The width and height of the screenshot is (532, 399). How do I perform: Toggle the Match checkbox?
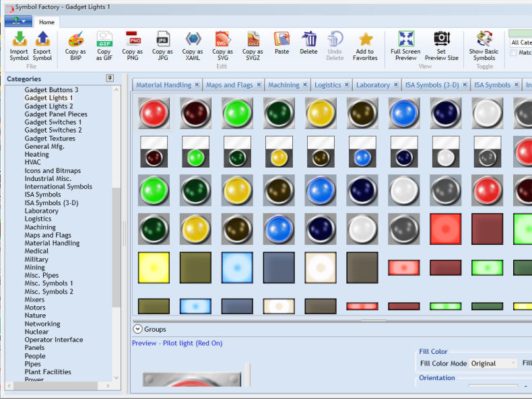tap(513, 52)
